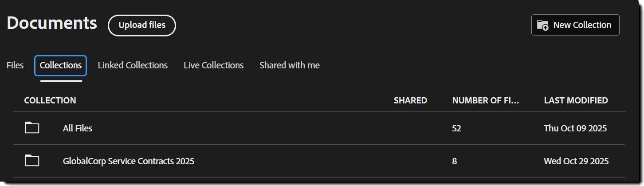
Task: Go to the Live Collections tab
Action: [x=213, y=65]
